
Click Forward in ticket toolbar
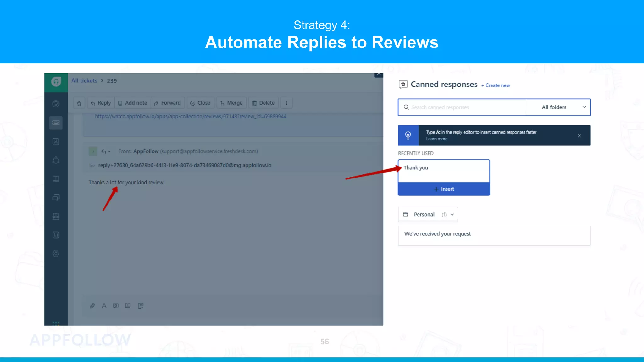[x=168, y=103]
